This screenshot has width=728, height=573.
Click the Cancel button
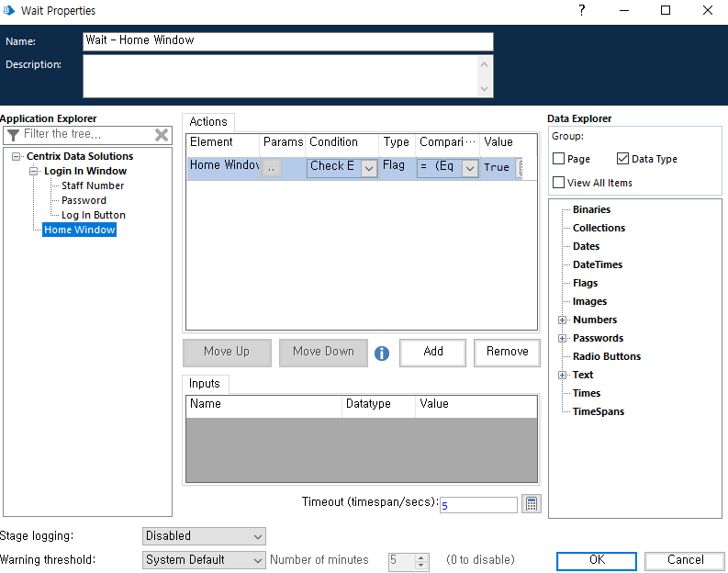pos(685,560)
